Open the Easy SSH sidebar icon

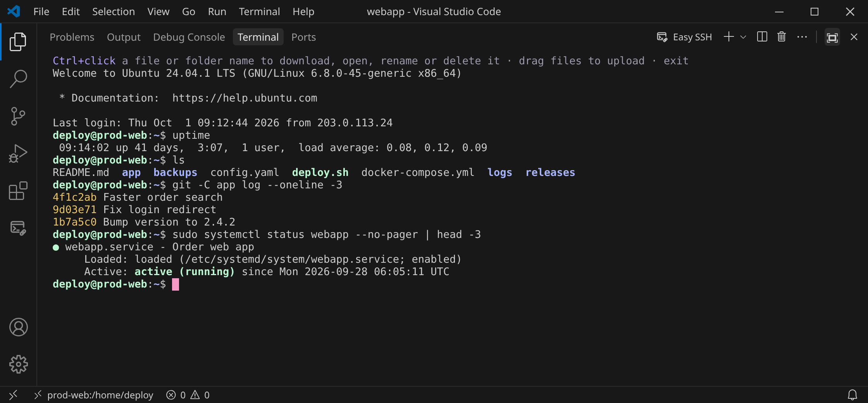point(18,228)
